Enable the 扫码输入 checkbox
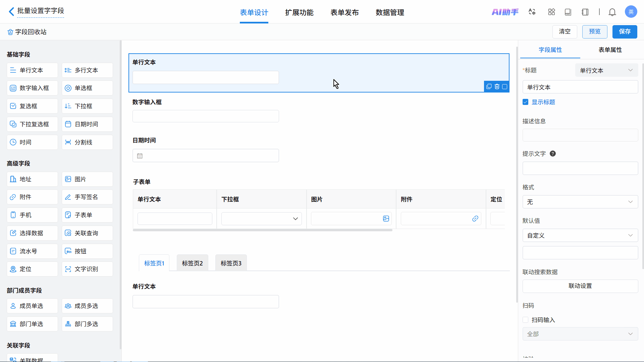Screen dimensions: 644x362 (x=526, y=320)
